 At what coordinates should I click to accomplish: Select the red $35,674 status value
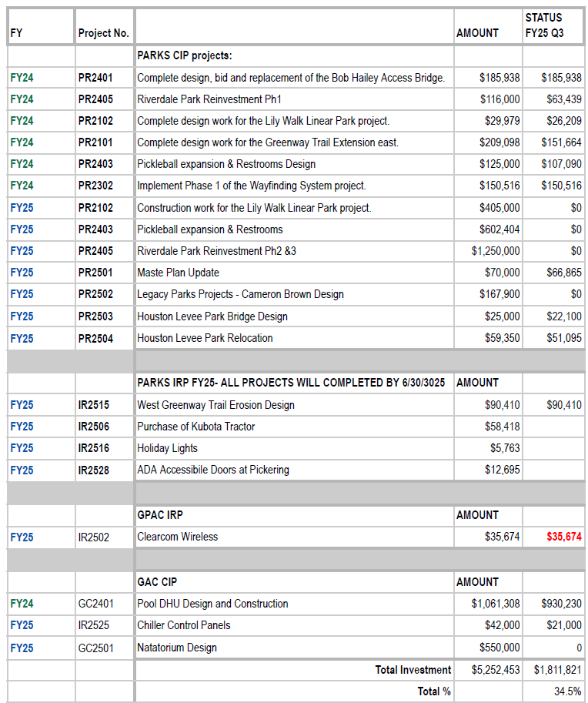coord(564,537)
